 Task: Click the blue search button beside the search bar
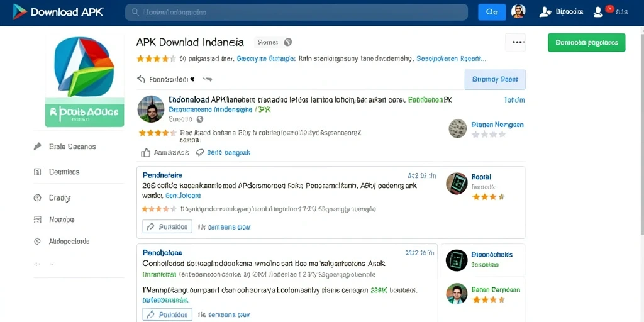492,13
